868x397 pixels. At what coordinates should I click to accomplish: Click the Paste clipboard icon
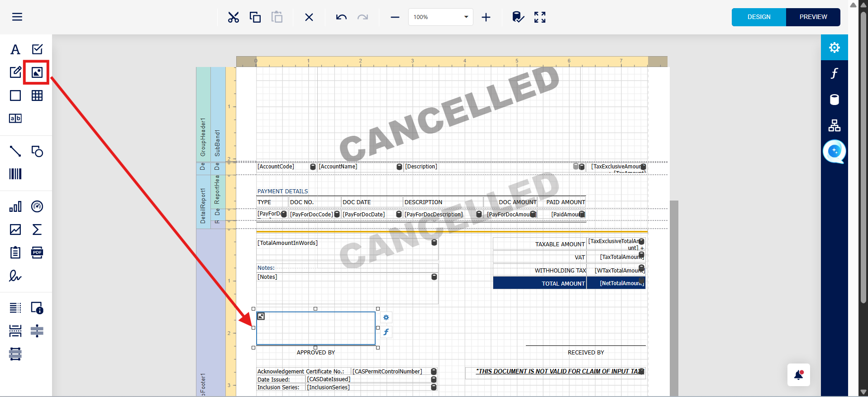[x=277, y=17]
